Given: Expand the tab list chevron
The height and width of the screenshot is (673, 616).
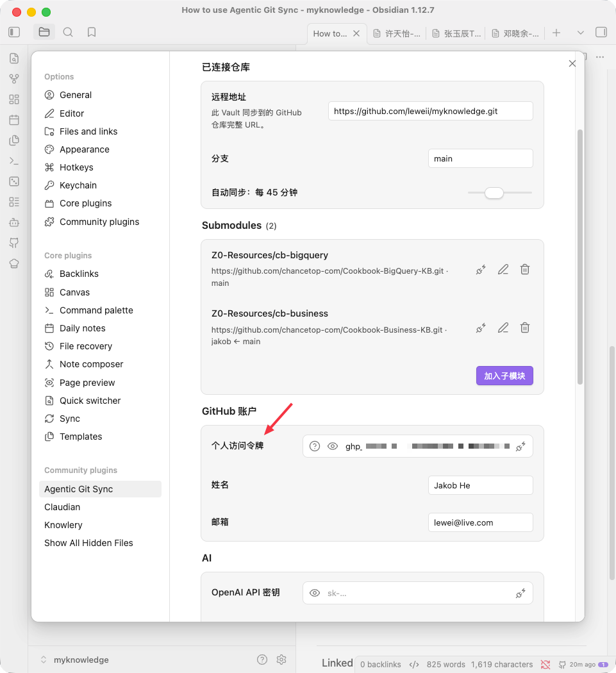Looking at the screenshot, I should click(580, 33).
